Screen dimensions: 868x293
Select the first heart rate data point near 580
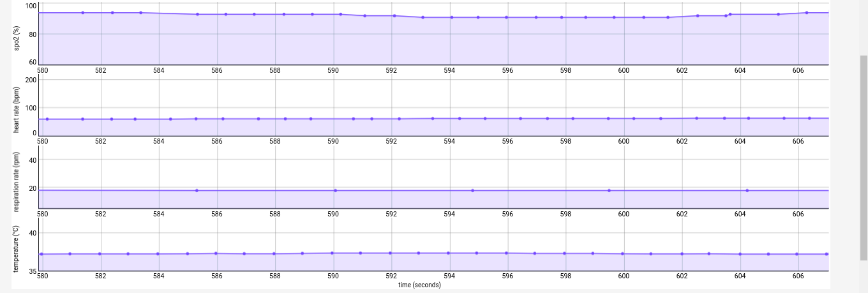(47, 119)
